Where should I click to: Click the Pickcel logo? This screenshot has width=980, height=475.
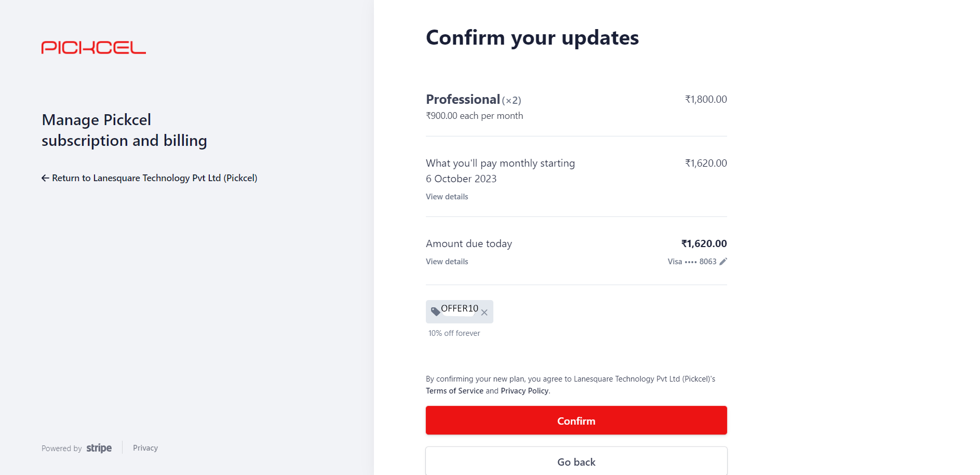tap(93, 47)
